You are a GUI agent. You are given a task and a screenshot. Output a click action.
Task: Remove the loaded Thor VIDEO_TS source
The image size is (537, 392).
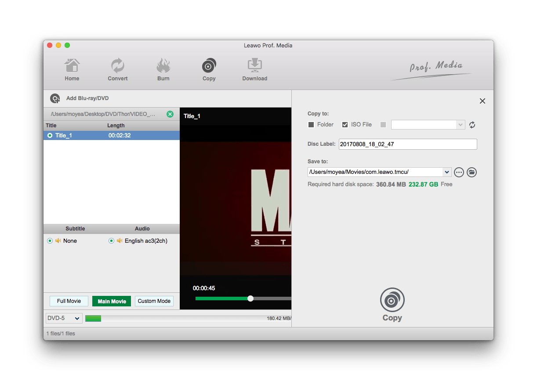[x=170, y=114]
